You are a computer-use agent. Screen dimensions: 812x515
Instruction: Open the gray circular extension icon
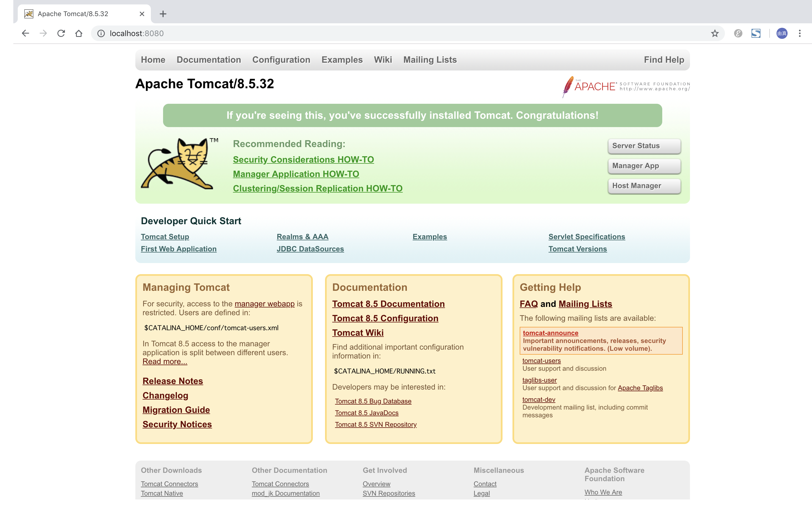(738, 33)
